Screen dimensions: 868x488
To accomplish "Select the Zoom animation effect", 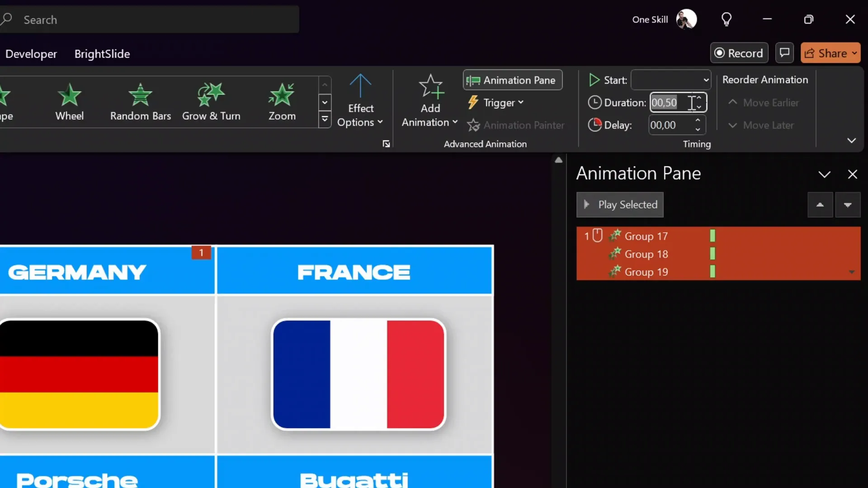I will 281,100.
